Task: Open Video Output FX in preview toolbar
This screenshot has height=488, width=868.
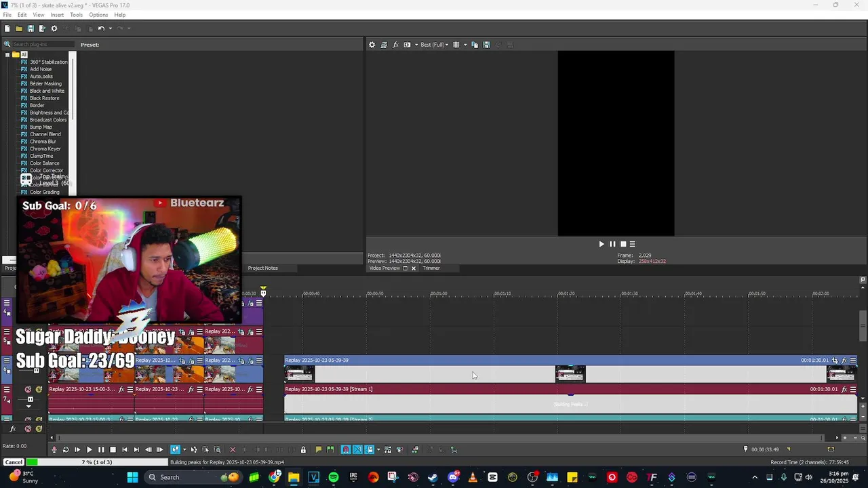Action: (x=395, y=45)
